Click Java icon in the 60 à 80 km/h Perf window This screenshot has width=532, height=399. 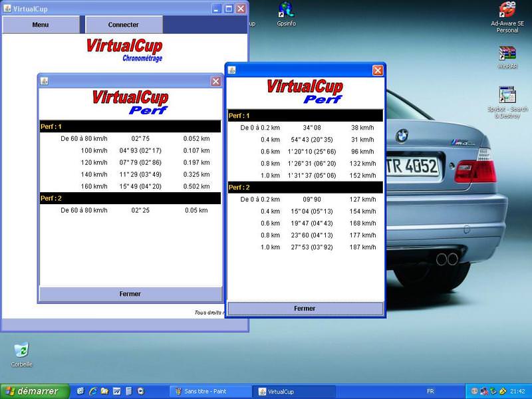click(x=45, y=81)
